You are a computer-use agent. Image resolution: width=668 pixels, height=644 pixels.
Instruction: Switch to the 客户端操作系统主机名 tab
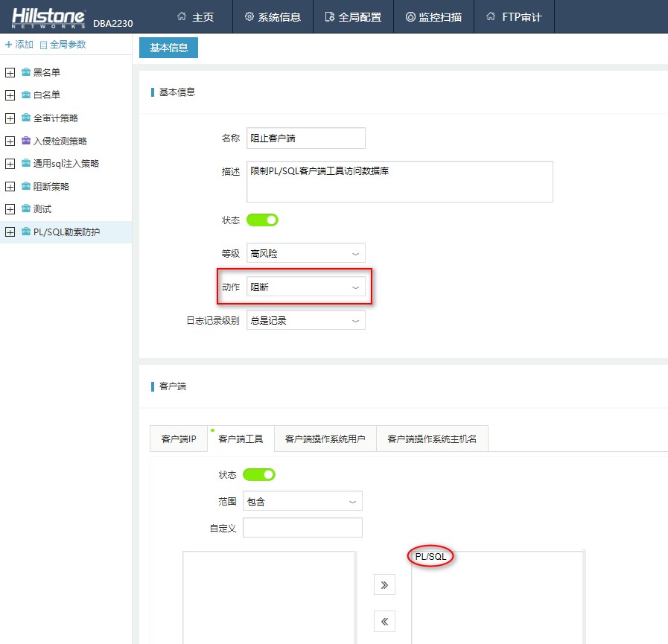point(432,439)
